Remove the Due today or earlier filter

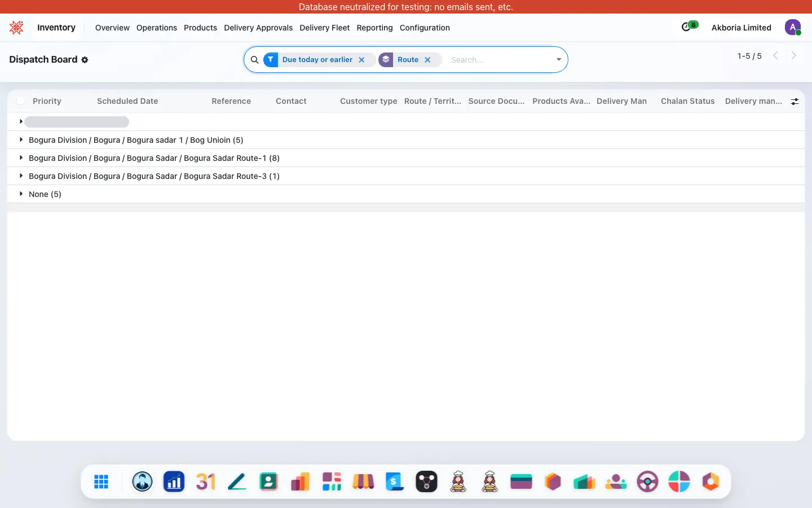point(362,60)
